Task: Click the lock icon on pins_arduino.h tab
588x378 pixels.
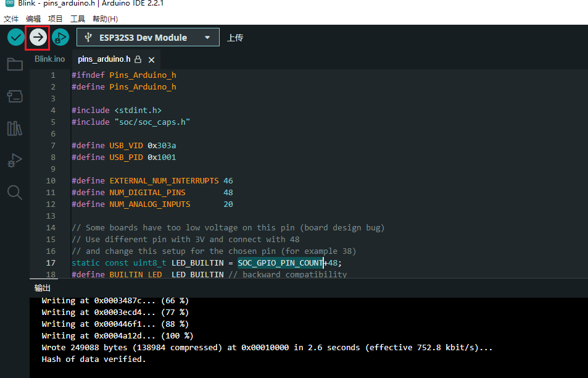Action: (x=138, y=59)
